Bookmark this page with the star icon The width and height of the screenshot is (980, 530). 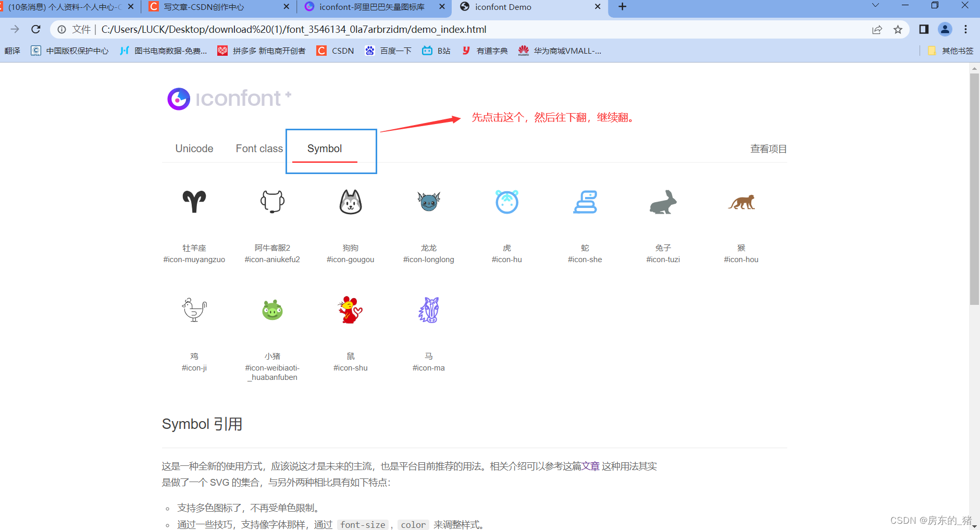[898, 30]
